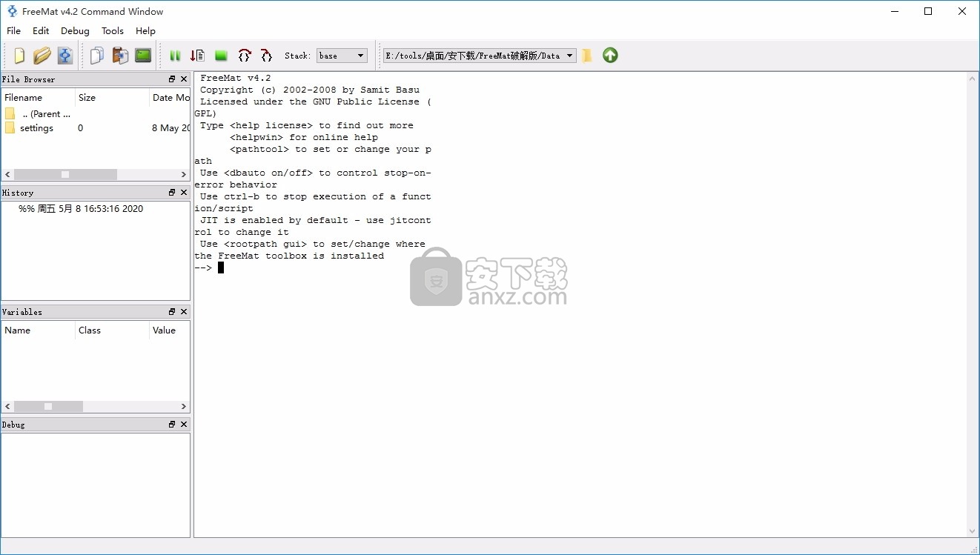
Task: Click File Browser scroll-right arrow
Action: pyautogui.click(x=185, y=175)
